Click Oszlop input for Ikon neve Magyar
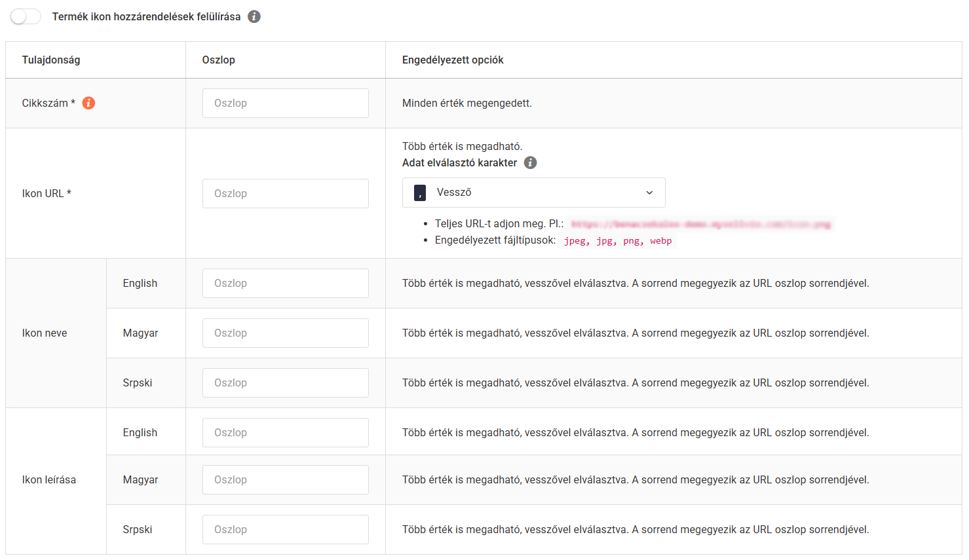The image size is (969, 560). coord(286,333)
